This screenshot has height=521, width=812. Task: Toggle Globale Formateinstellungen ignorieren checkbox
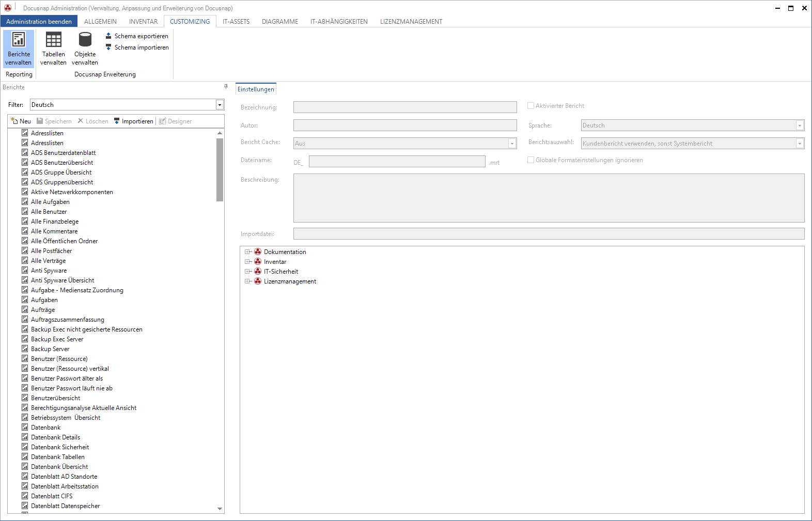point(530,160)
